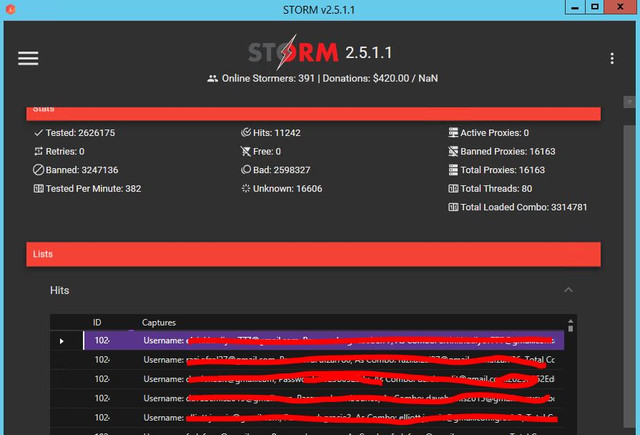The height and width of the screenshot is (435, 640).
Task: Click 'Donations: $420.00 / NaN' text
Action: coord(380,78)
